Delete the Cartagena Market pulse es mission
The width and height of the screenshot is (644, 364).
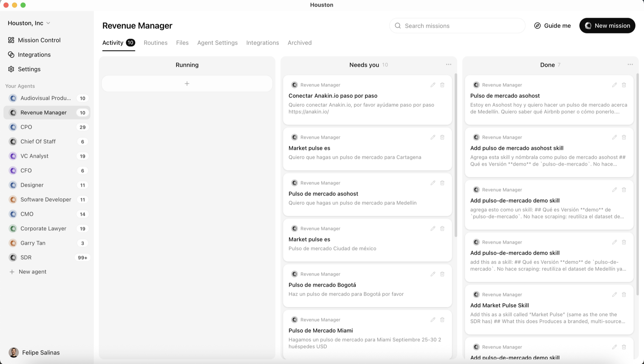(x=442, y=137)
